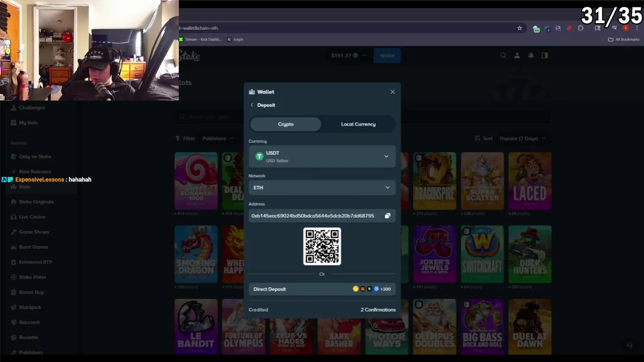Click the USDT Tether coin icon
This screenshot has width=644, height=362.
(259, 156)
